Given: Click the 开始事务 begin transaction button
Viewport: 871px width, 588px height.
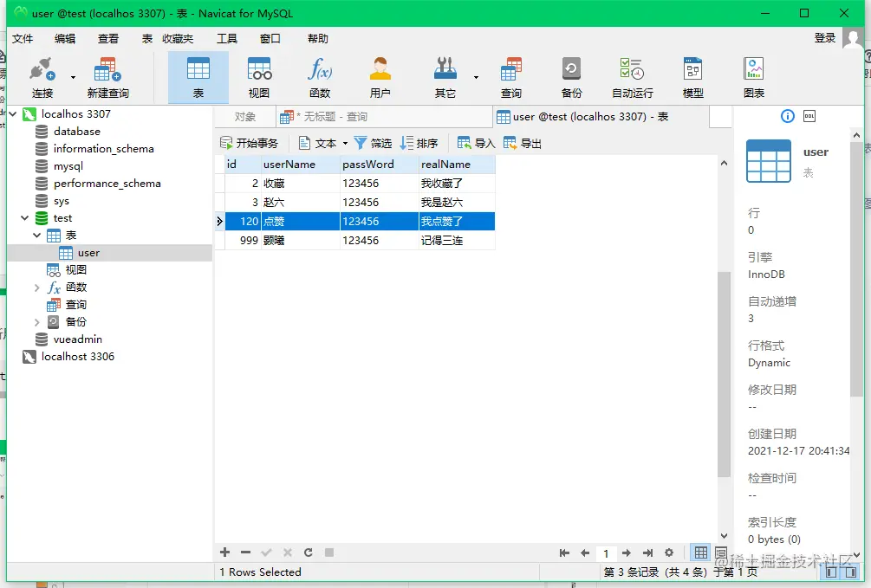Looking at the screenshot, I should (x=249, y=143).
